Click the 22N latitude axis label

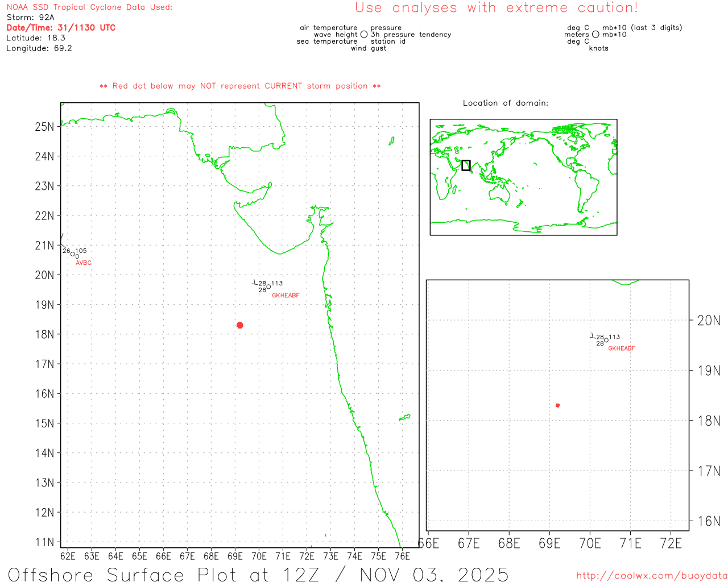44,216
